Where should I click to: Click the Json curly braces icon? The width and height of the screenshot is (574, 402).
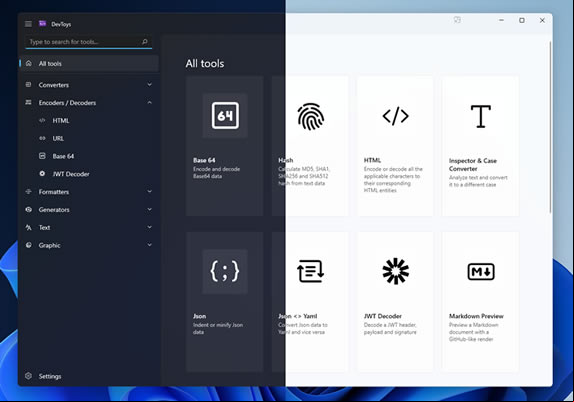225,271
